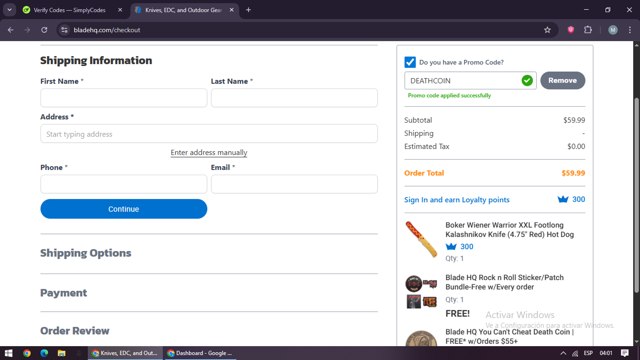Select the Subtotal $59.99 value
Image resolution: width=640 pixels, height=360 pixels.
[x=574, y=120]
